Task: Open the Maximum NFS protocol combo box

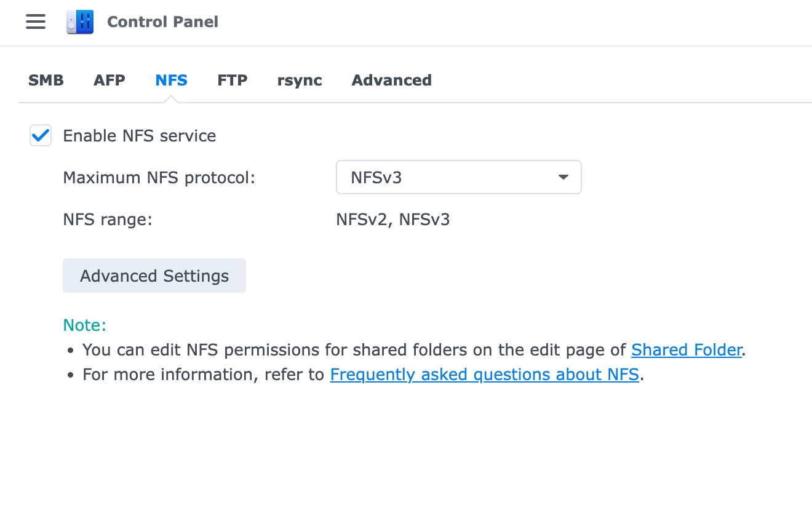Action: pyautogui.click(x=459, y=177)
